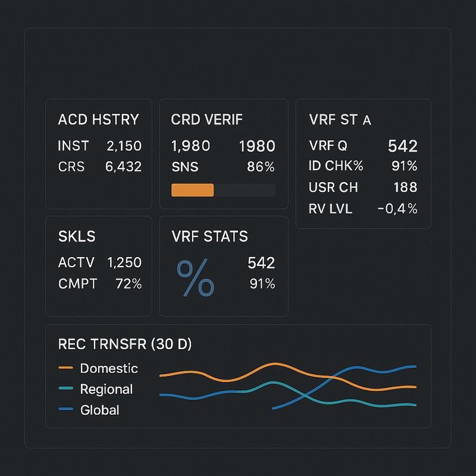Click the blue Global legend line marker
Image resolution: width=476 pixels, height=476 pixels.
tap(65, 409)
